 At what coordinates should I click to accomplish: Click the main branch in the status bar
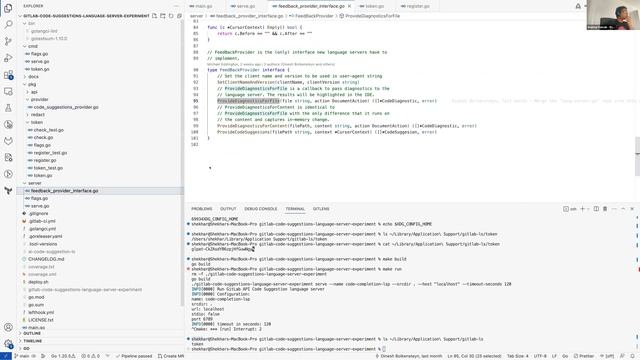(22, 356)
